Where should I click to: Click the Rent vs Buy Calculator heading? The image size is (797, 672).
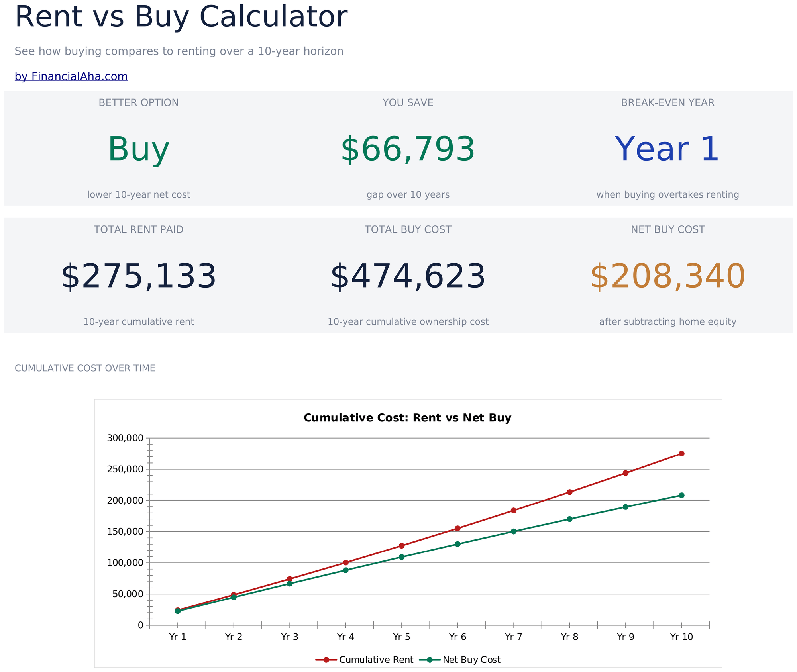pyautogui.click(x=181, y=17)
